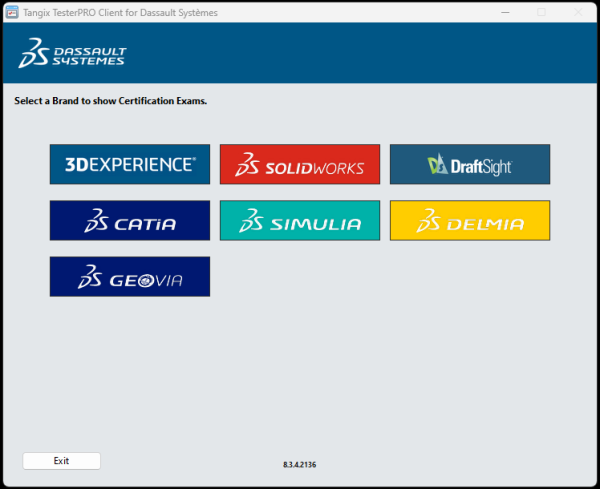This screenshot has width=600, height=489.
Task: Select the 3DEXPERIENCE brand tile
Action: [x=130, y=164]
